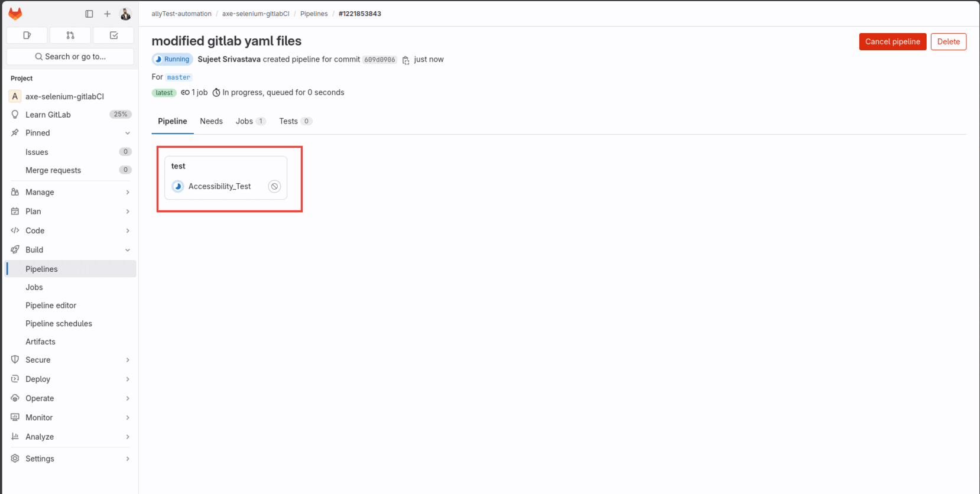Viewport: 980px width, 494px height.
Task: Click the Learn GitLab lightbulb icon
Action: [x=15, y=115]
